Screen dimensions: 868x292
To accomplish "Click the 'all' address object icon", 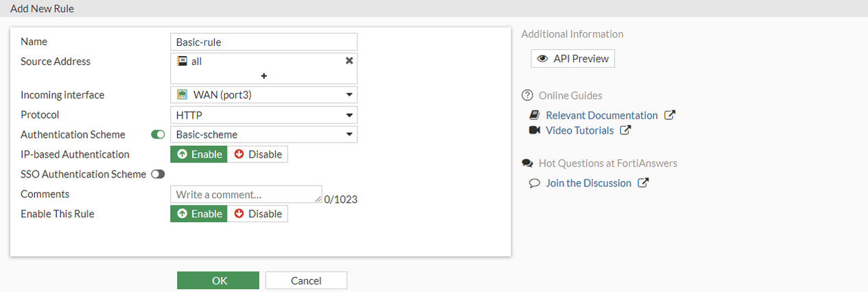I will point(182,61).
